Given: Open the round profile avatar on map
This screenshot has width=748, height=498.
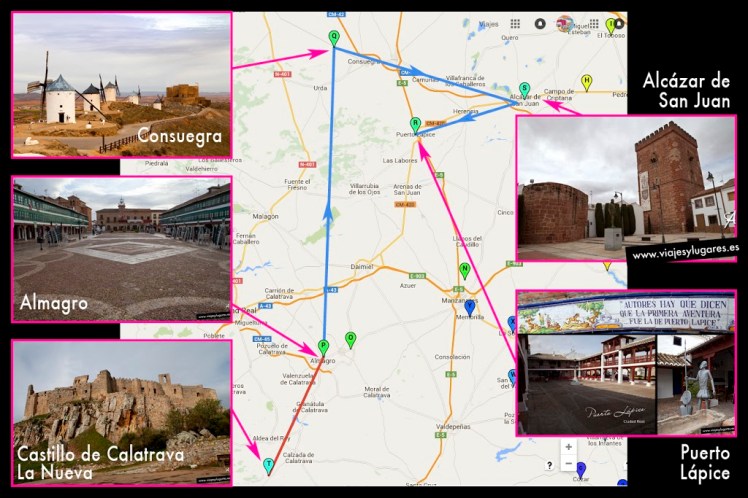Looking at the screenshot, I should tap(565, 22).
